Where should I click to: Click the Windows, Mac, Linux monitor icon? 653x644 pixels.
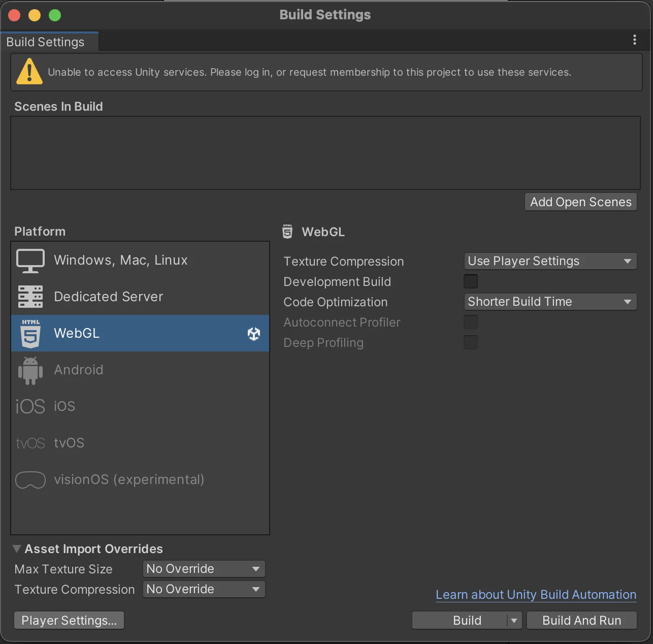[30, 261]
